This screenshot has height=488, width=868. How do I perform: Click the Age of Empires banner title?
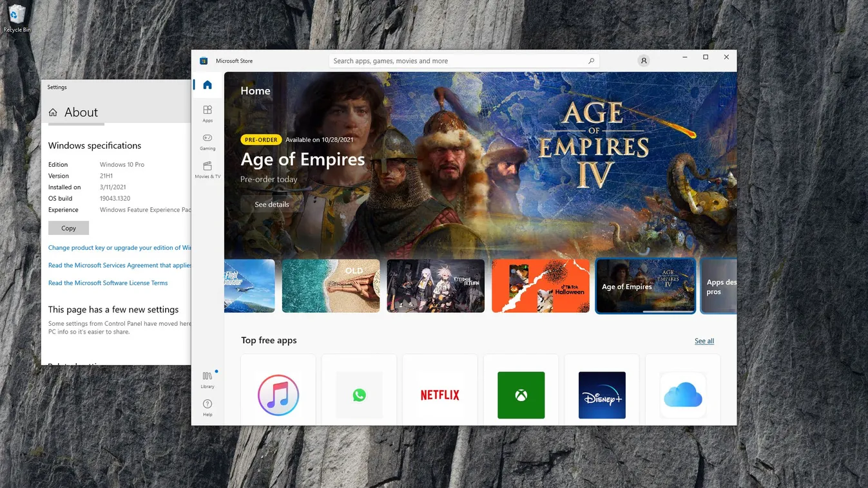tap(303, 160)
